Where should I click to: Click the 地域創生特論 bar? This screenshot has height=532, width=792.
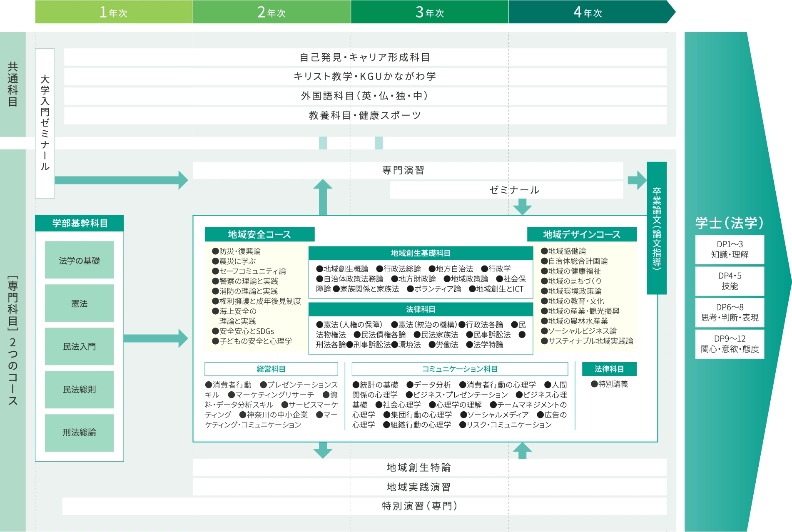click(430, 467)
